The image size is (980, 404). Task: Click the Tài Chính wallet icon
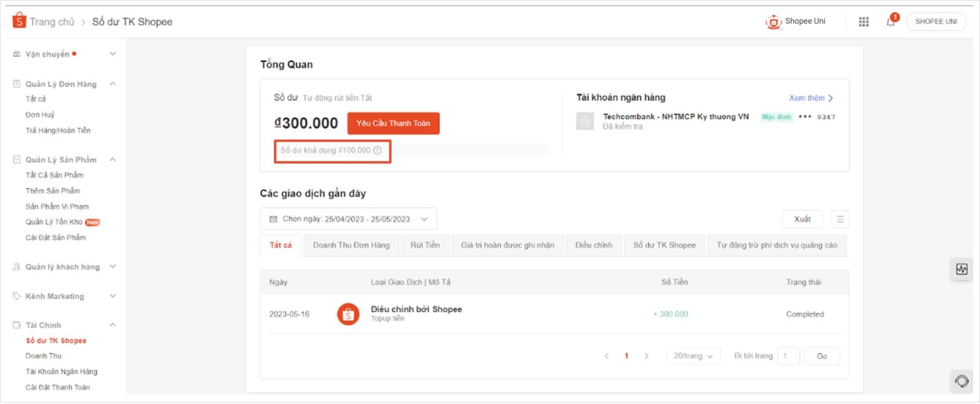[x=17, y=325]
